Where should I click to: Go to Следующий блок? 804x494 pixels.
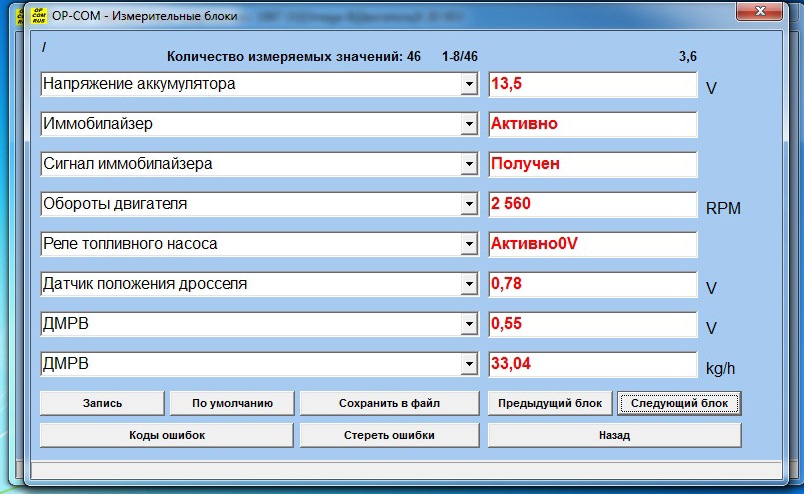pos(679,403)
